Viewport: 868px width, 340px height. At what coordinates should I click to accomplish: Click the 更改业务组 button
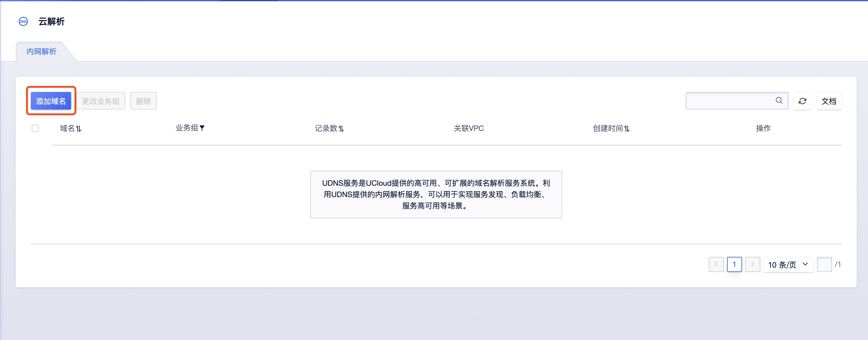(101, 101)
